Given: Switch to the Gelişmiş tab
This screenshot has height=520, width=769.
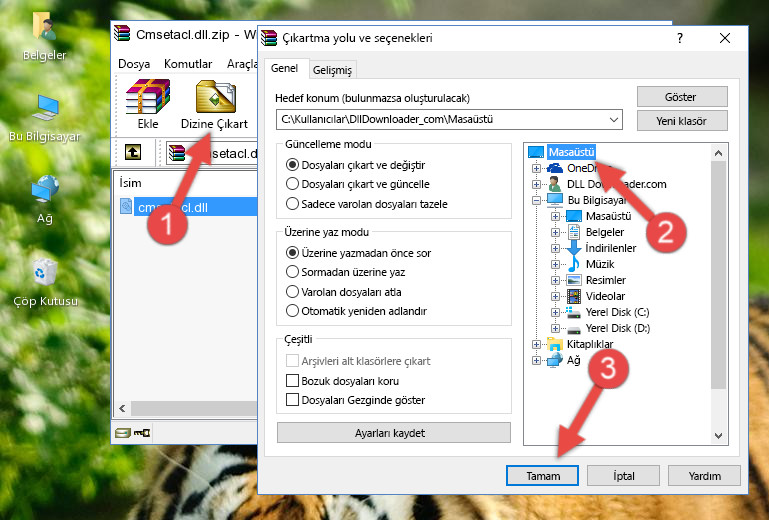Looking at the screenshot, I should point(332,70).
